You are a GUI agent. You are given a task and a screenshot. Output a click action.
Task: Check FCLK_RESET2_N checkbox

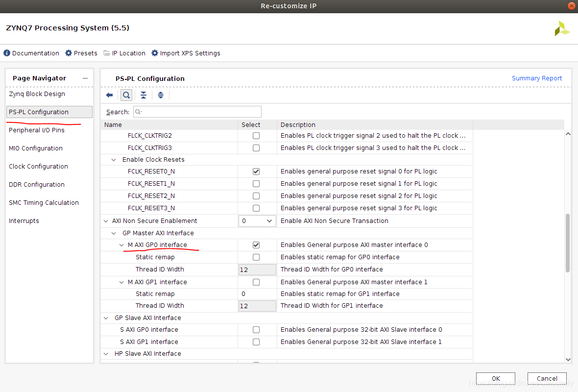[256, 196]
